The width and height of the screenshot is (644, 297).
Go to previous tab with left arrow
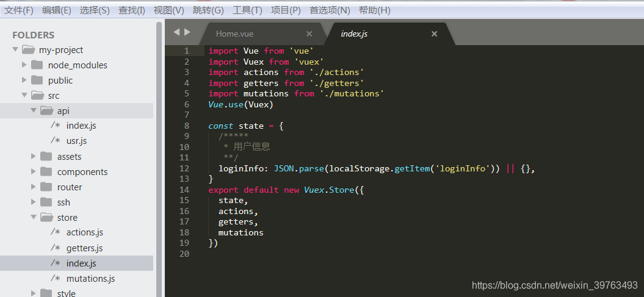pos(176,32)
